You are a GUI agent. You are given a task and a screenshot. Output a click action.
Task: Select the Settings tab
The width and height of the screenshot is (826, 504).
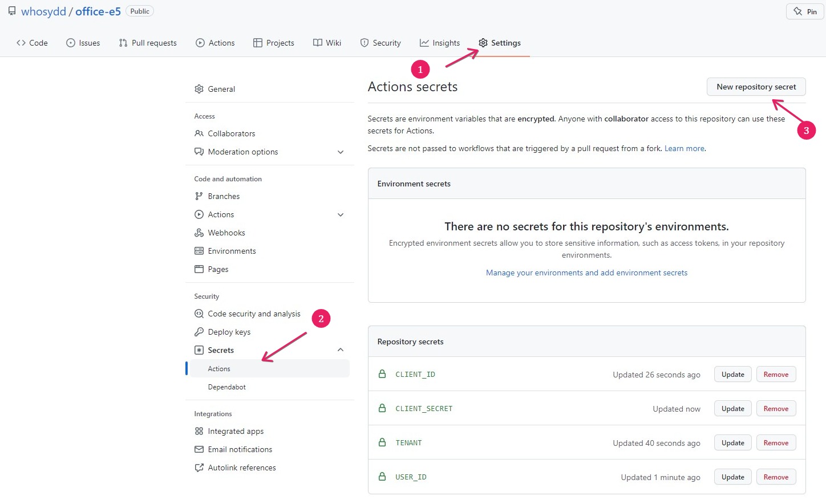point(500,43)
